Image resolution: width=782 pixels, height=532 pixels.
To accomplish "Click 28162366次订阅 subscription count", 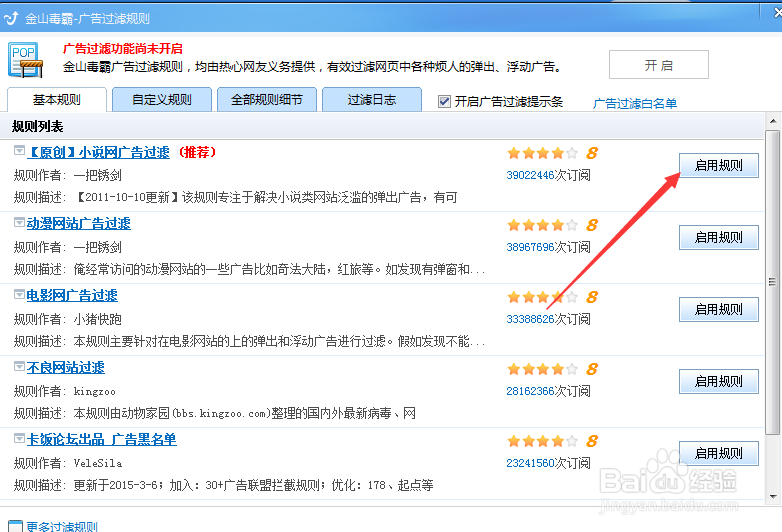I will [x=548, y=391].
